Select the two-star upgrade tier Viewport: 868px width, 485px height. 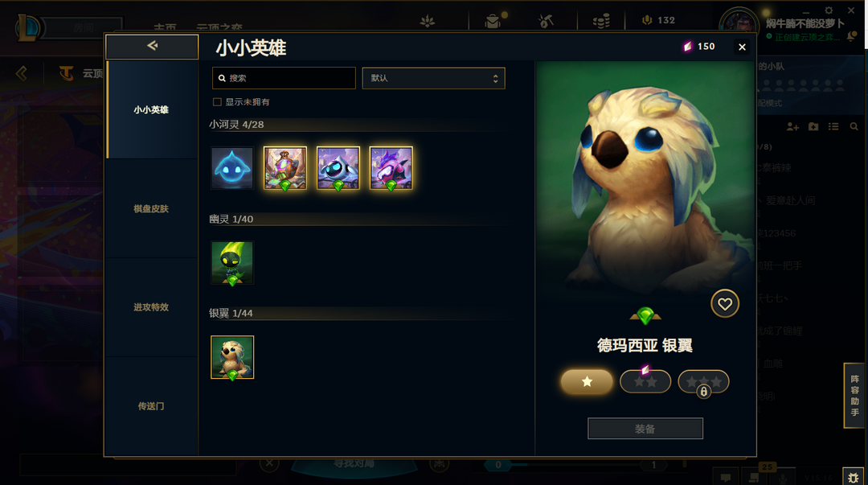coord(645,381)
